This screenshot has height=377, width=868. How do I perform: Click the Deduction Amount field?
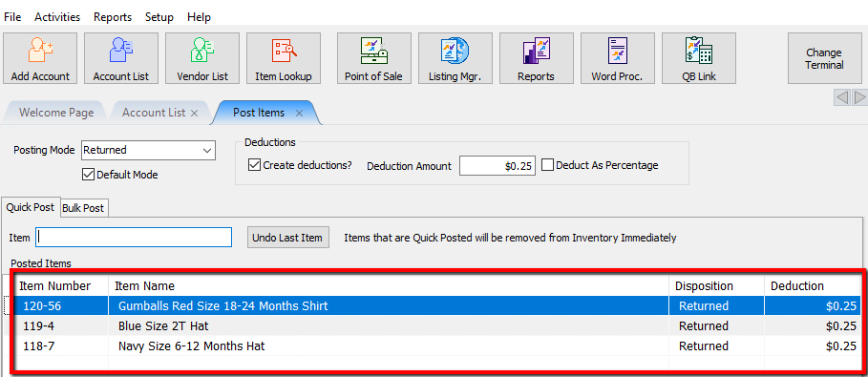point(498,165)
